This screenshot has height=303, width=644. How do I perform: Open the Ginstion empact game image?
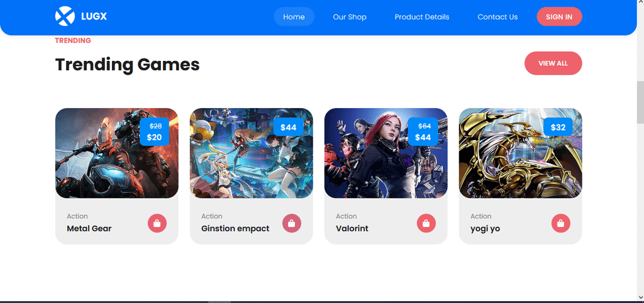(252, 153)
